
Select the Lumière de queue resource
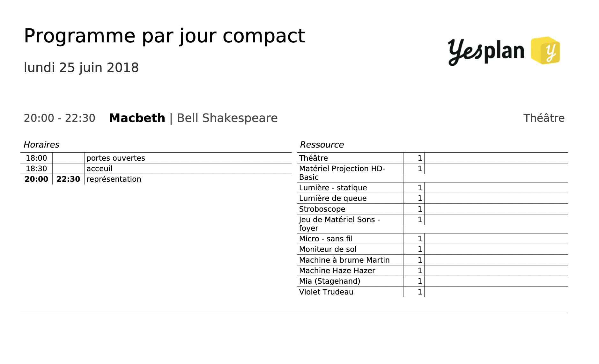(333, 198)
